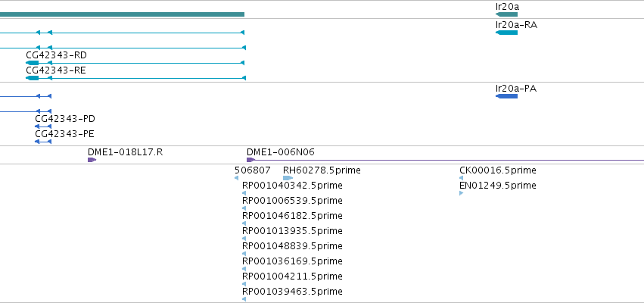Image resolution: width=644 pixels, height=303 pixels.
Task: Select the Ir20a gene arrow glyph
Action: click(506, 14)
